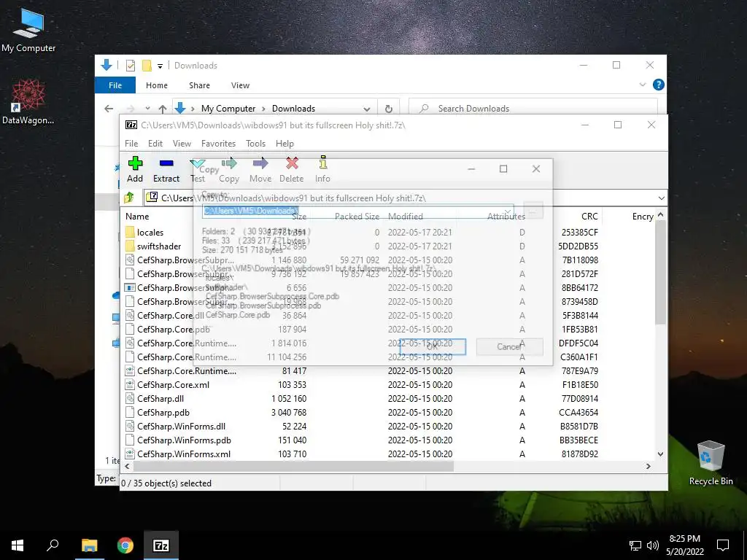
Task: Open the Tools menu
Action: click(x=255, y=144)
